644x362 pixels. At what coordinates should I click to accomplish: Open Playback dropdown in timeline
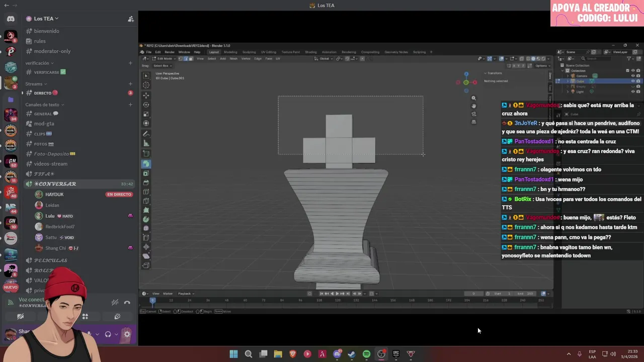pos(186,294)
